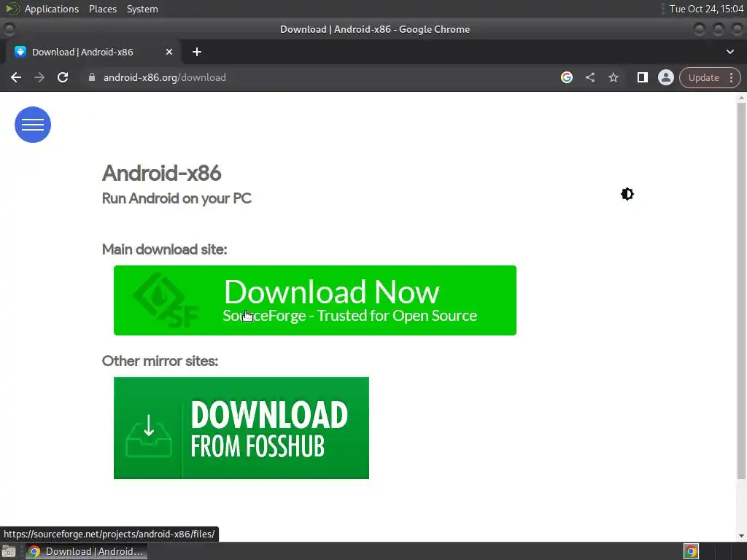Click the forward navigation arrow
The image size is (747, 560).
pyautogui.click(x=39, y=77)
